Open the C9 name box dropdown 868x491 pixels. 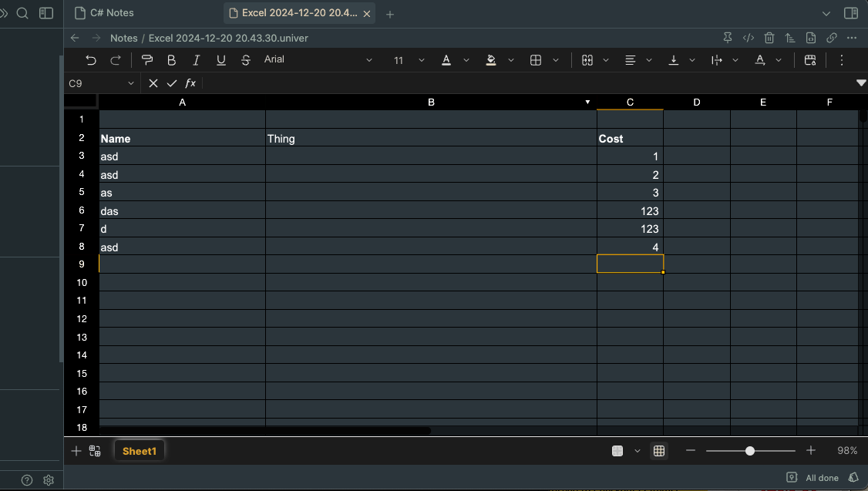coord(130,83)
